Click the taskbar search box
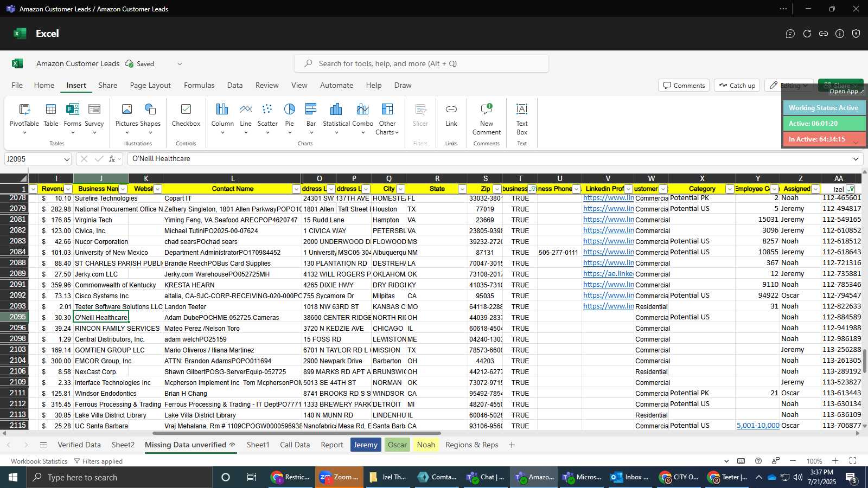Image resolution: width=868 pixels, height=488 pixels. [119, 477]
